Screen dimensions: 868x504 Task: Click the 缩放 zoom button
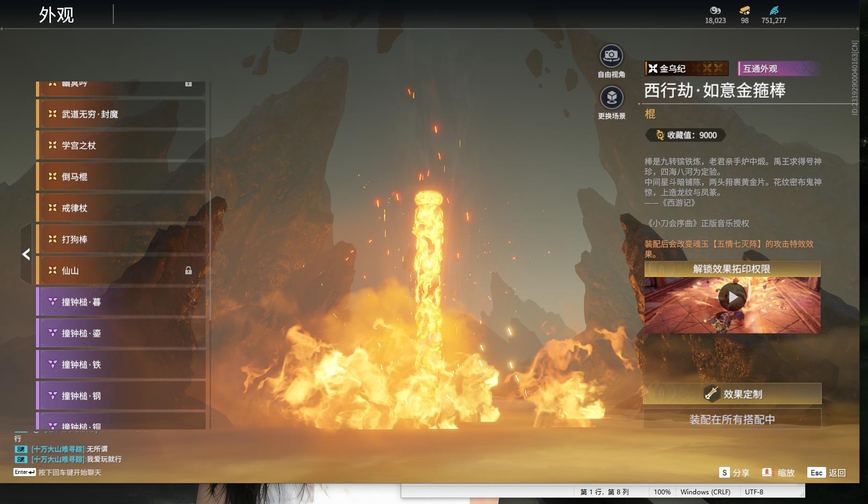click(x=778, y=473)
